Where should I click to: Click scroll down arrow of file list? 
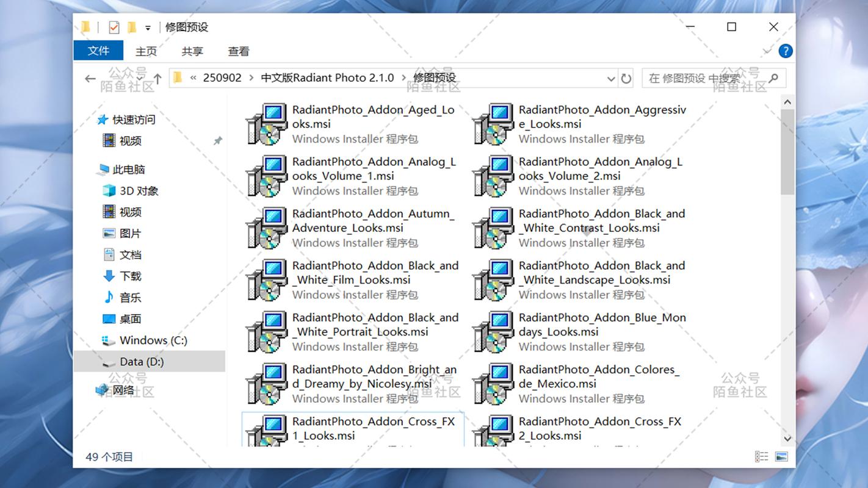(x=787, y=439)
